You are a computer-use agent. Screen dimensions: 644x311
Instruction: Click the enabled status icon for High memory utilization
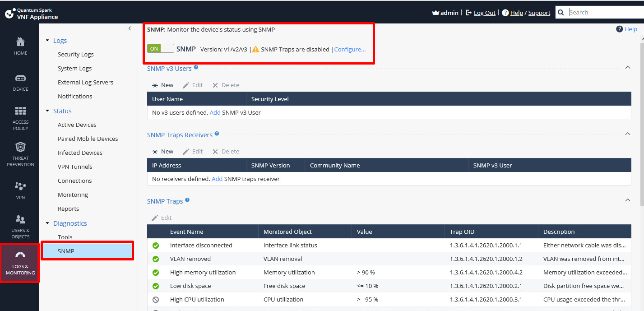click(x=156, y=273)
